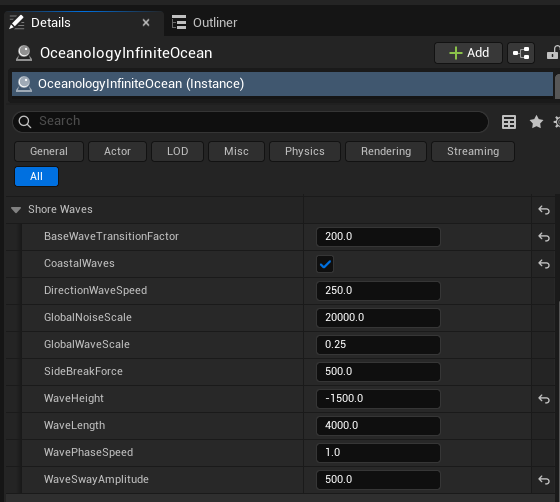
Task: Toggle the Details lock icon
Action: point(552,53)
